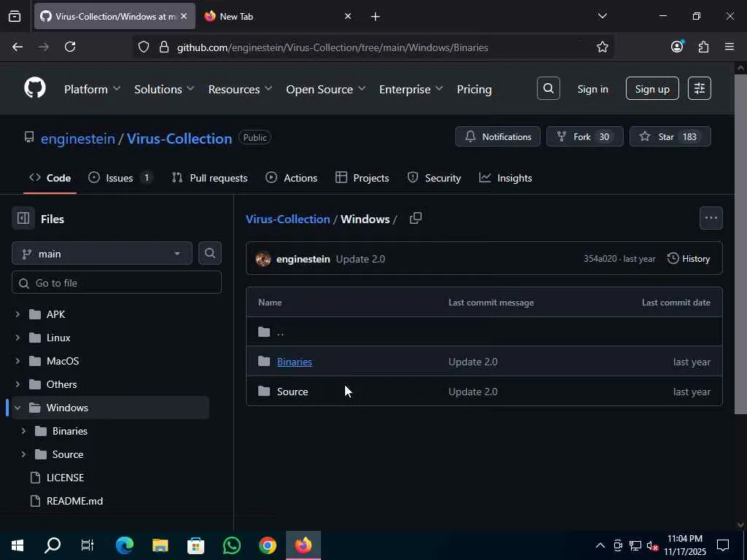The height and width of the screenshot is (560, 747).
Task: Open the commit History link
Action: (x=689, y=259)
